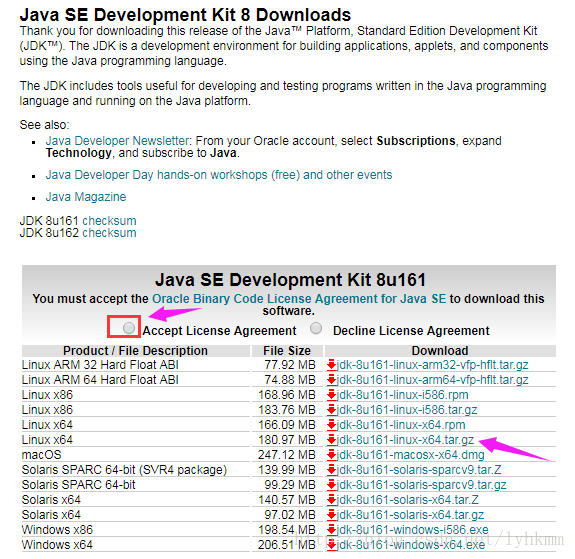Click download arrow icon for jdk-8u161-linux-arm64-vfp-hflt.tar.gz
Screen dimensions: 575x559
[332, 380]
